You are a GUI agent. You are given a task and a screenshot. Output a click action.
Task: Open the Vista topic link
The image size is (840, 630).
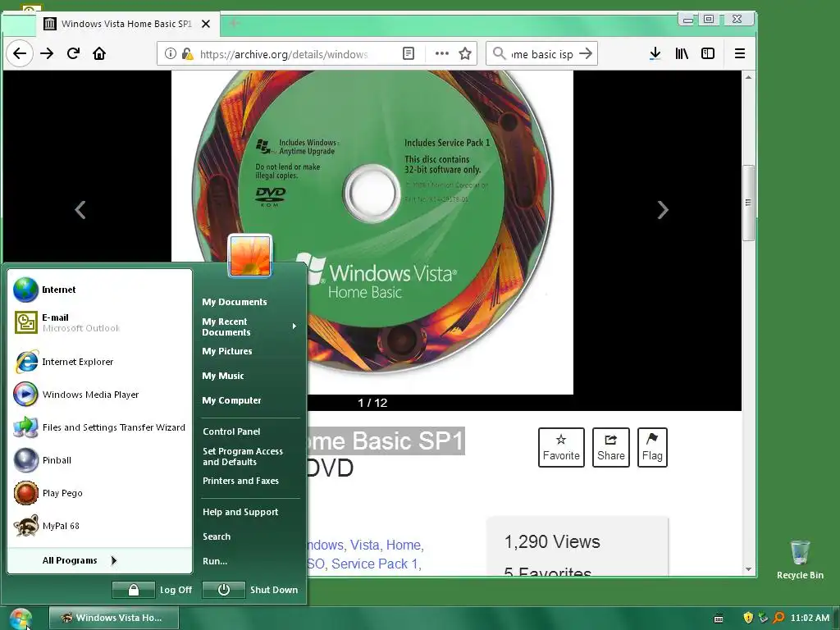(x=365, y=545)
